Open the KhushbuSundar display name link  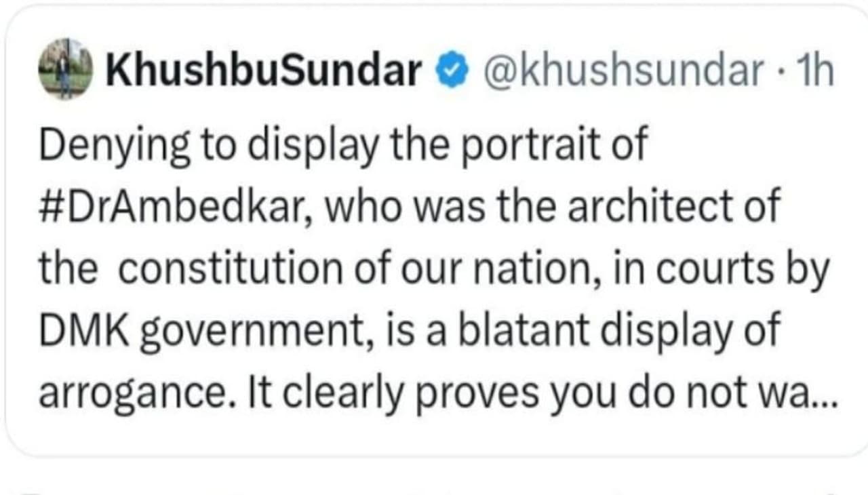point(263,71)
